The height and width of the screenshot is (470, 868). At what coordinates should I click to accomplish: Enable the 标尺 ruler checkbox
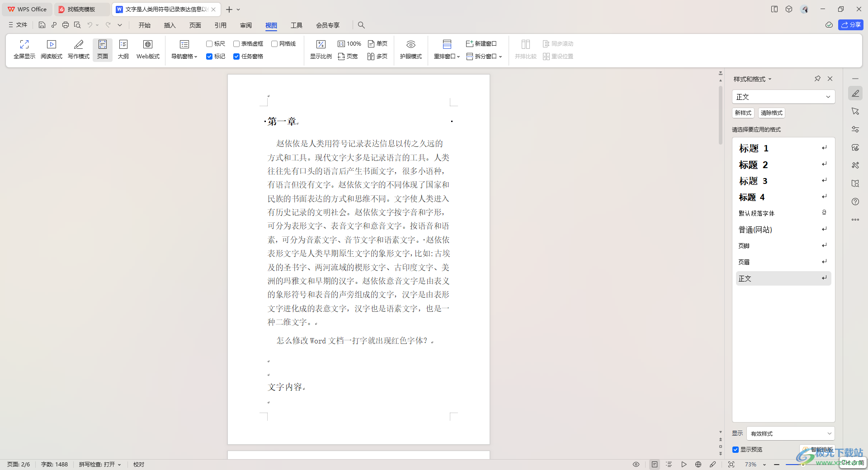pos(209,44)
